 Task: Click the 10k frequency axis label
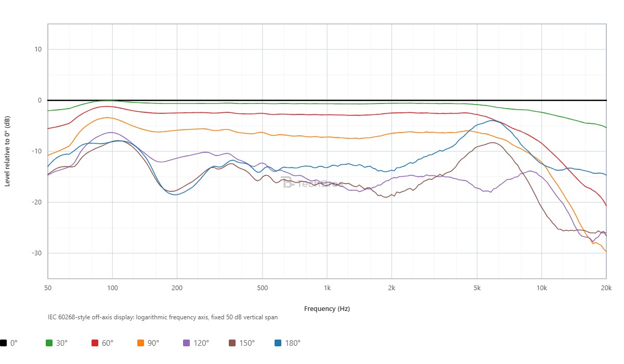click(x=542, y=288)
